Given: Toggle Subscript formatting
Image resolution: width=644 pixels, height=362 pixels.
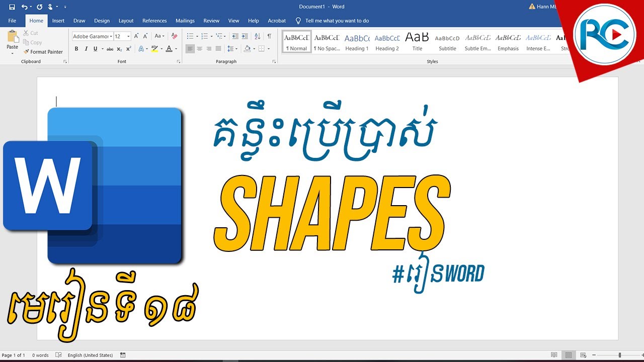Looking at the screenshot, I should 119,49.
